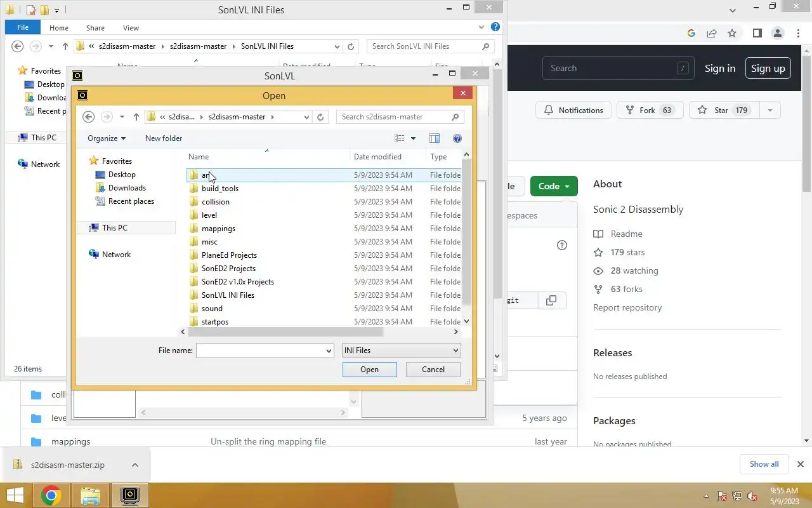Viewport: 812px width, 508px height.
Task: Click Up folder arrow in Open dialog
Action: click(136, 117)
